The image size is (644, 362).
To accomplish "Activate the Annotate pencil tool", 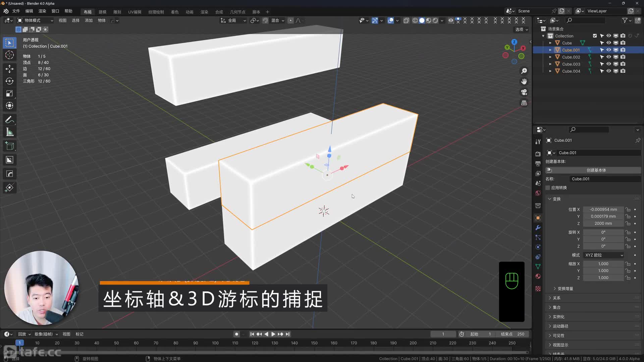I will click(x=9, y=120).
